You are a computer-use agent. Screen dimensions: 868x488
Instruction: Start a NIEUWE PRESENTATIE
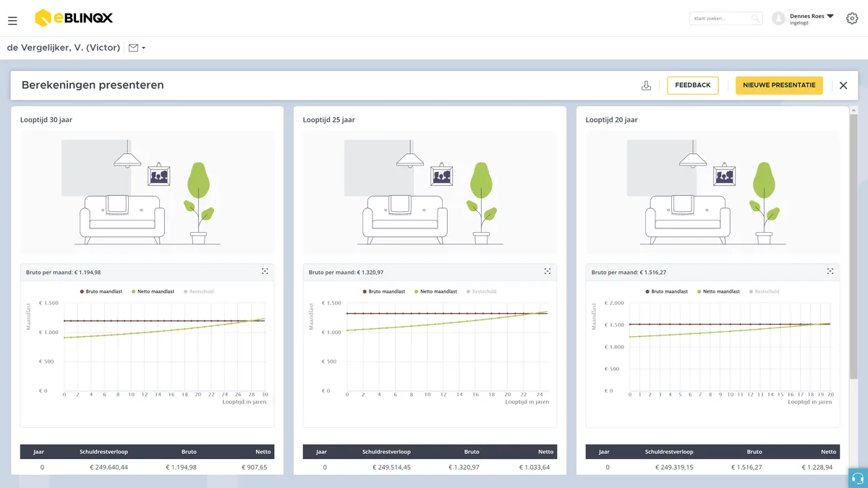point(779,85)
